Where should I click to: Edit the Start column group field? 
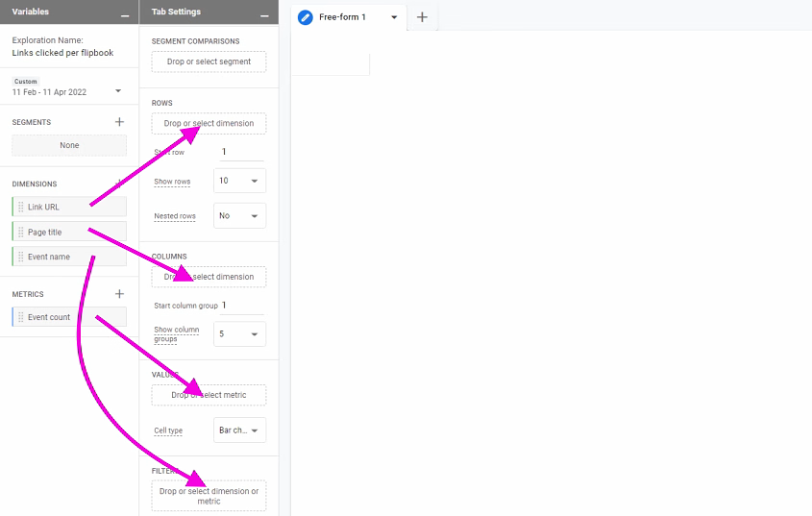pyautogui.click(x=242, y=306)
